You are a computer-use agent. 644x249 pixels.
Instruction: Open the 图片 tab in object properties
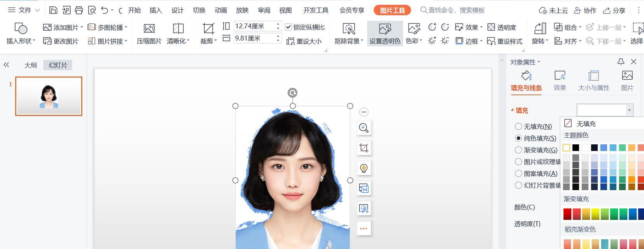pyautogui.click(x=627, y=81)
